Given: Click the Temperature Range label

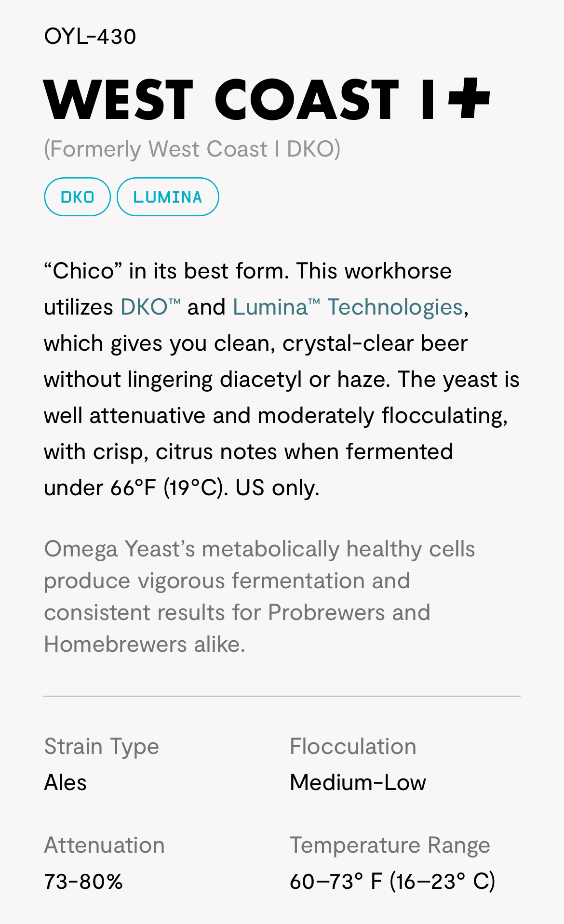Looking at the screenshot, I should [x=390, y=845].
